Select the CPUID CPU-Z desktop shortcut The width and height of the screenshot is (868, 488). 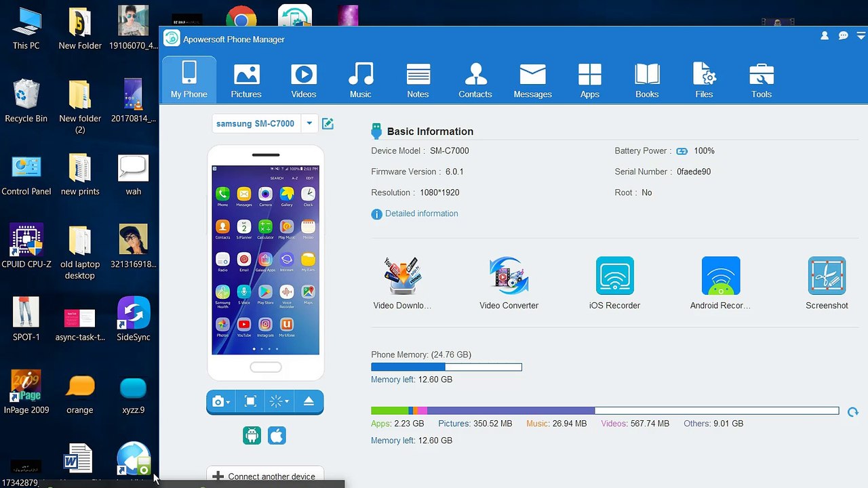coord(26,247)
